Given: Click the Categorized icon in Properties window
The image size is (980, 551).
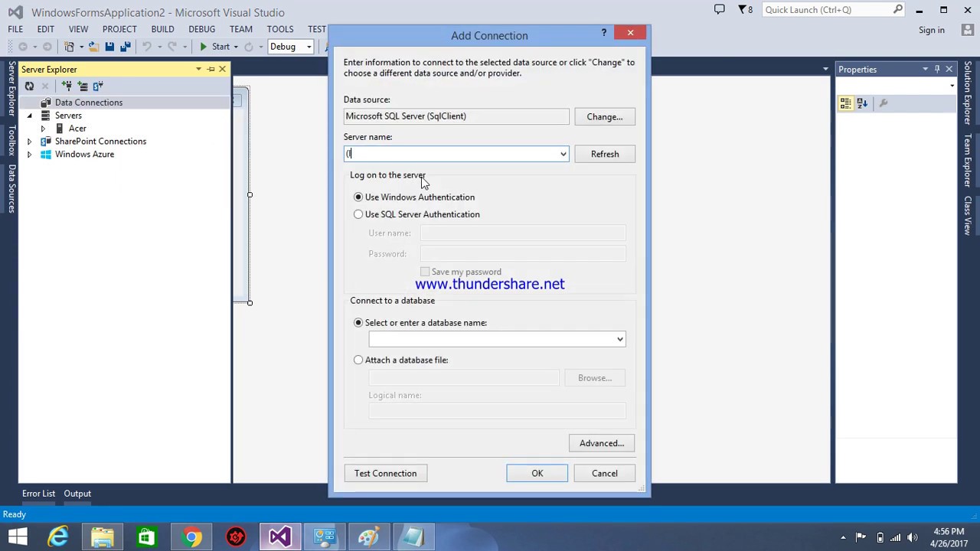Looking at the screenshot, I should click(x=846, y=103).
